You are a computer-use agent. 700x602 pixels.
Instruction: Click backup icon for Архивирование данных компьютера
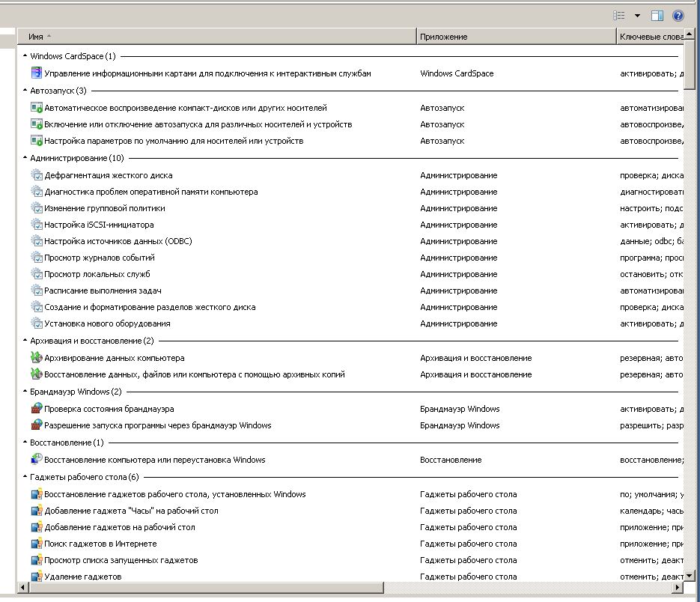(37, 358)
